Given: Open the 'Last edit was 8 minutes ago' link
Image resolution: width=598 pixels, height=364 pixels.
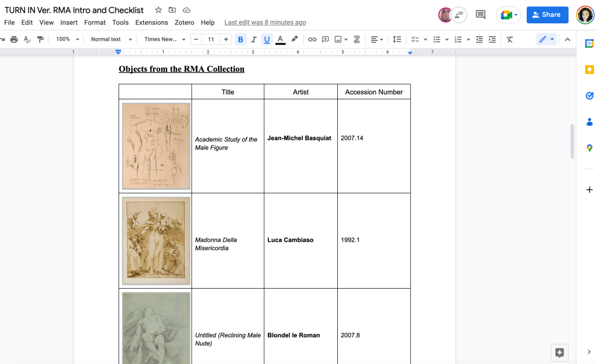Looking at the screenshot, I should click(265, 22).
